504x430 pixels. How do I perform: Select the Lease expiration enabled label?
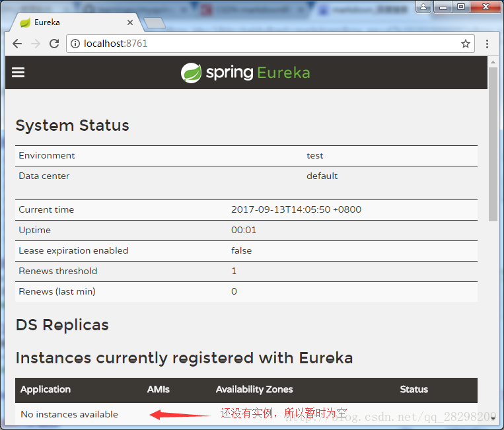coord(73,251)
